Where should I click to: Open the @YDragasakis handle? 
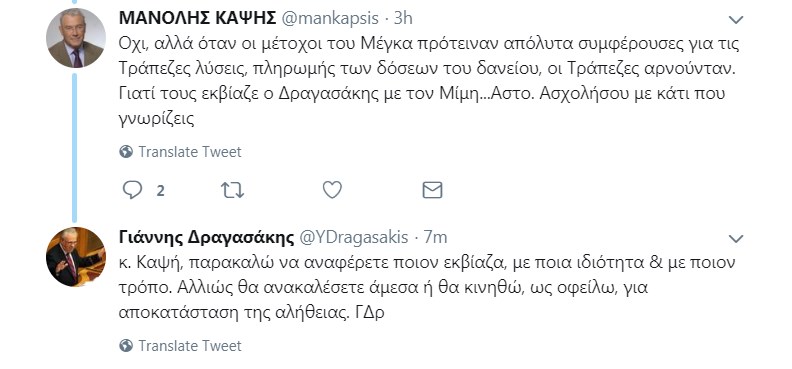pyautogui.click(x=354, y=237)
